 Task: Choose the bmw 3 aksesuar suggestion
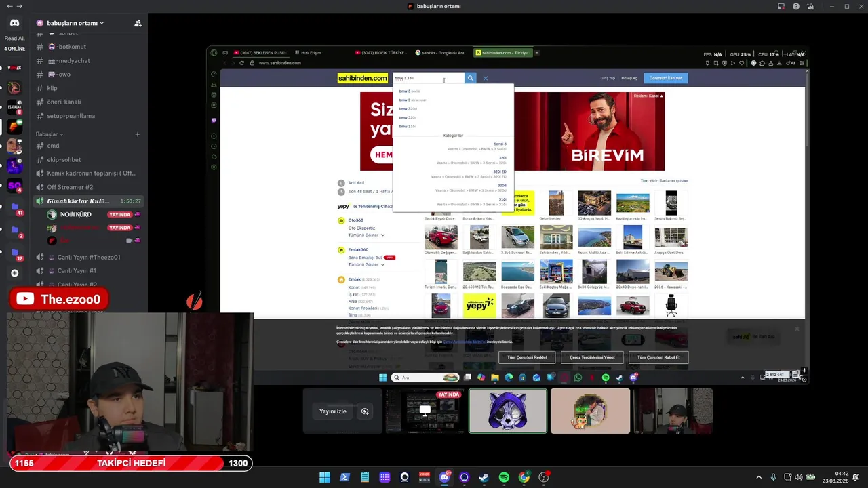click(412, 100)
